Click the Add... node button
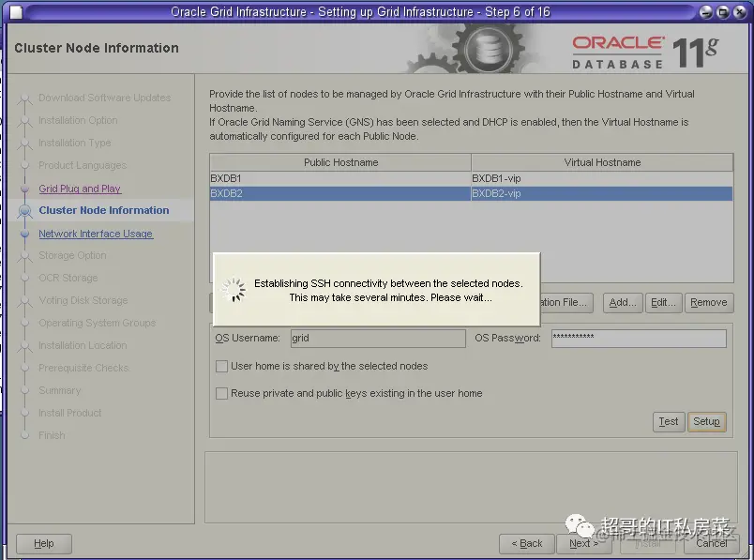The height and width of the screenshot is (560, 754). pos(623,303)
